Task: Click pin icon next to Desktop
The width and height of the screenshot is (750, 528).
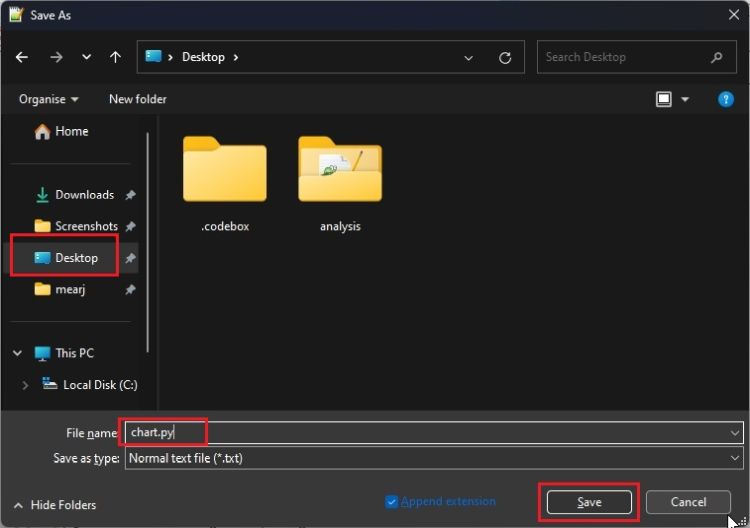Action: click(x=130, y=258)
